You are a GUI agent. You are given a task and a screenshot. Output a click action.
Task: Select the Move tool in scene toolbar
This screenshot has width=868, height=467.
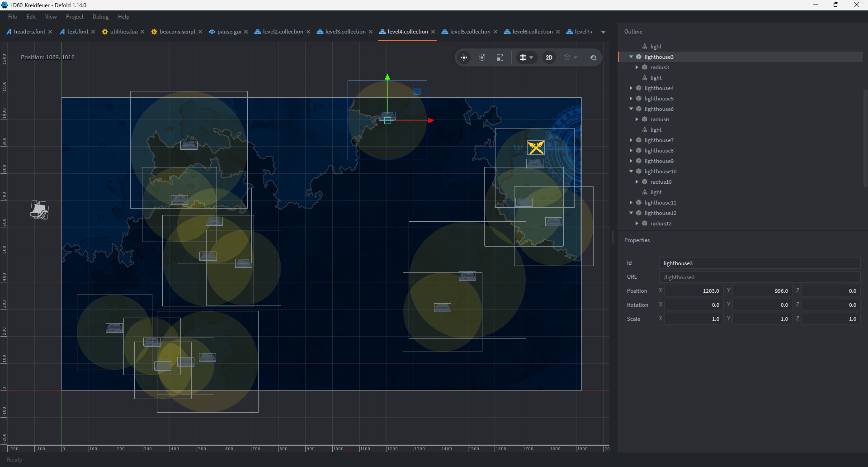pos(464,57)
